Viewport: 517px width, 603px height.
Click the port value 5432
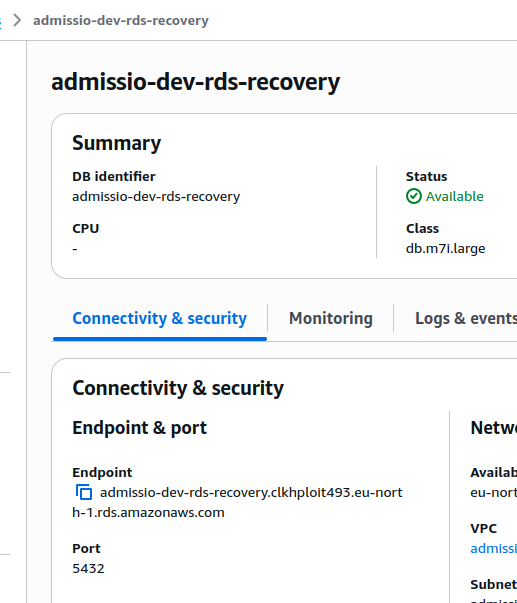pyautogui.click(x=88, y=568)
